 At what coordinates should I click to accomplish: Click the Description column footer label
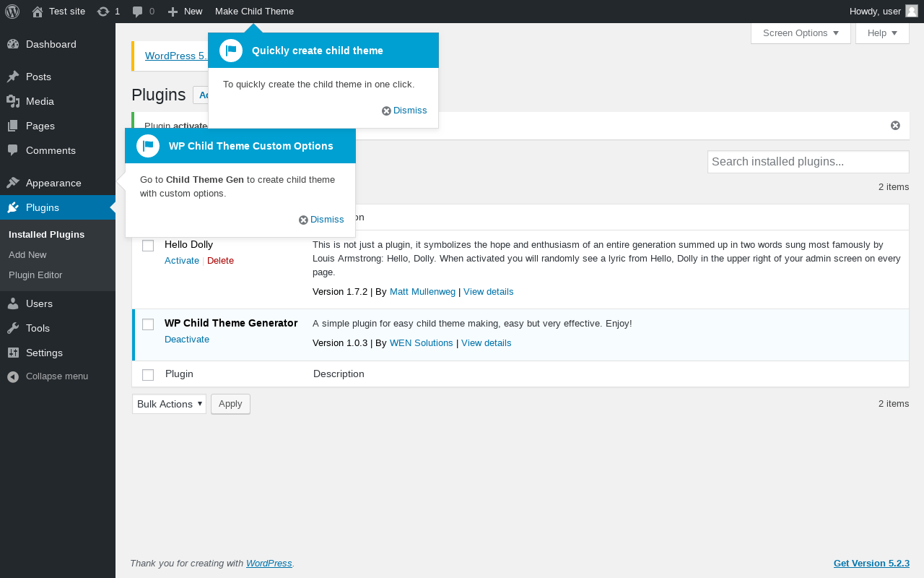point(339,374)
